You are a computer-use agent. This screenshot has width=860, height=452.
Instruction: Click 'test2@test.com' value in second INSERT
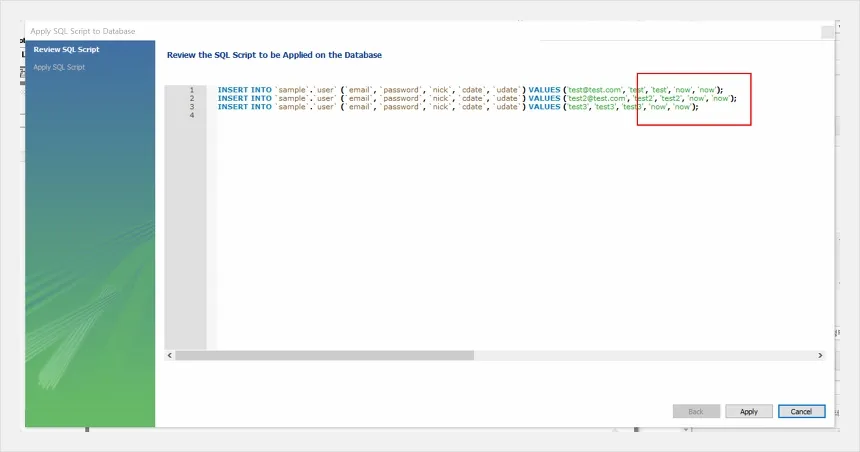click(x=597, y=98)
